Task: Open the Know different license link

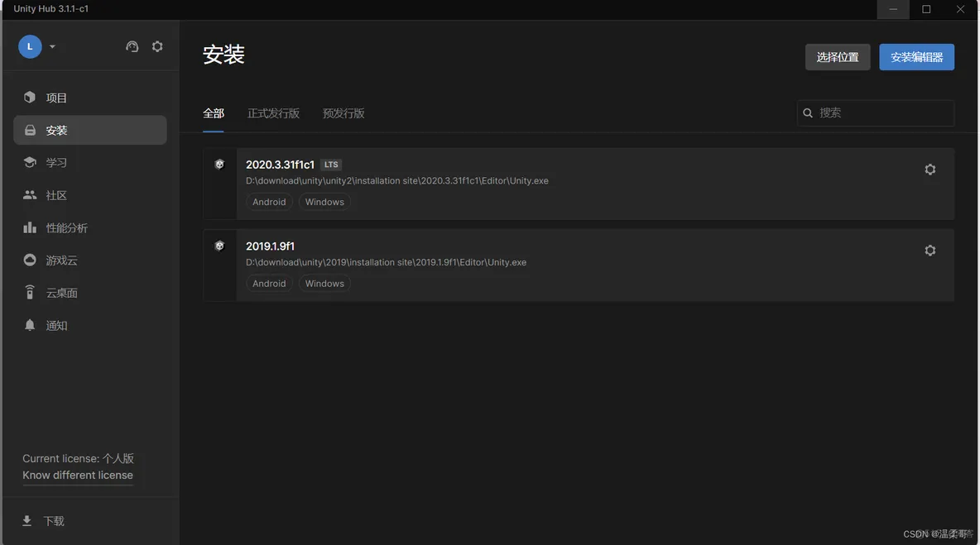Action: 78,476
